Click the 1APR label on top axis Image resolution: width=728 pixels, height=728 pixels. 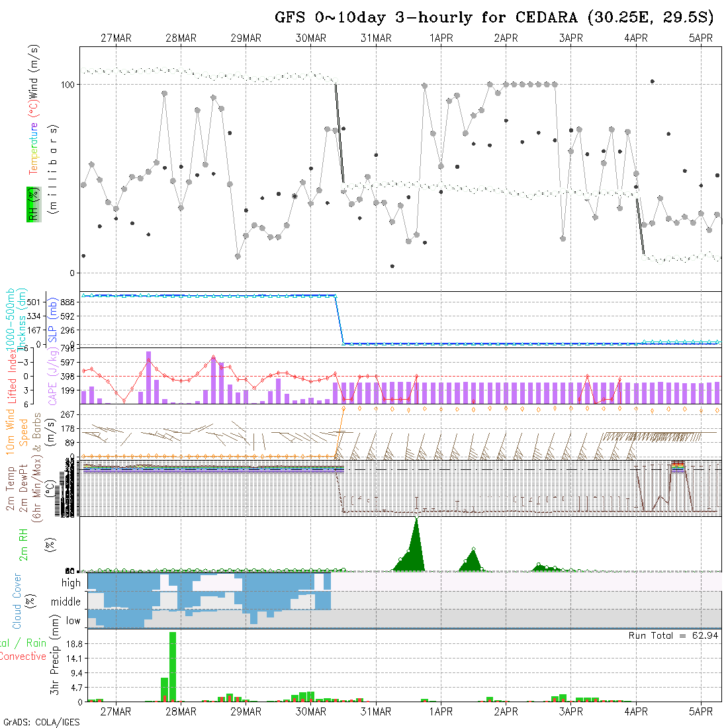point(441,38)
